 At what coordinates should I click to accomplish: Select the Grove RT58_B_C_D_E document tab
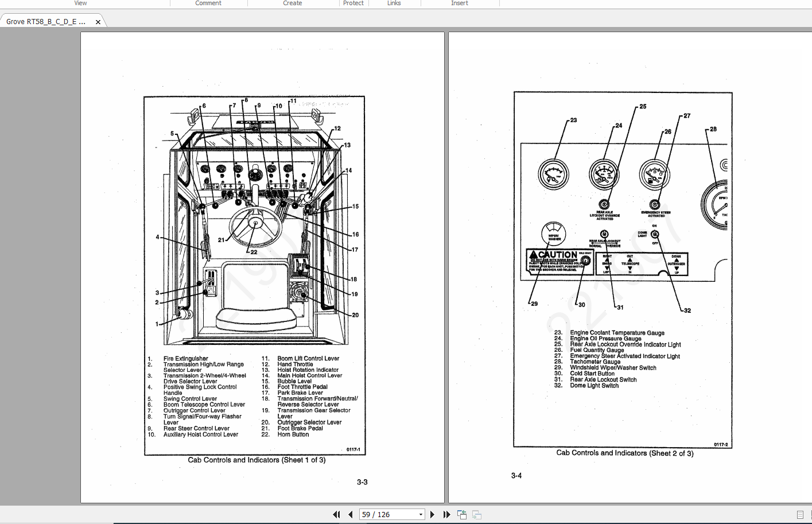point(46,22)
